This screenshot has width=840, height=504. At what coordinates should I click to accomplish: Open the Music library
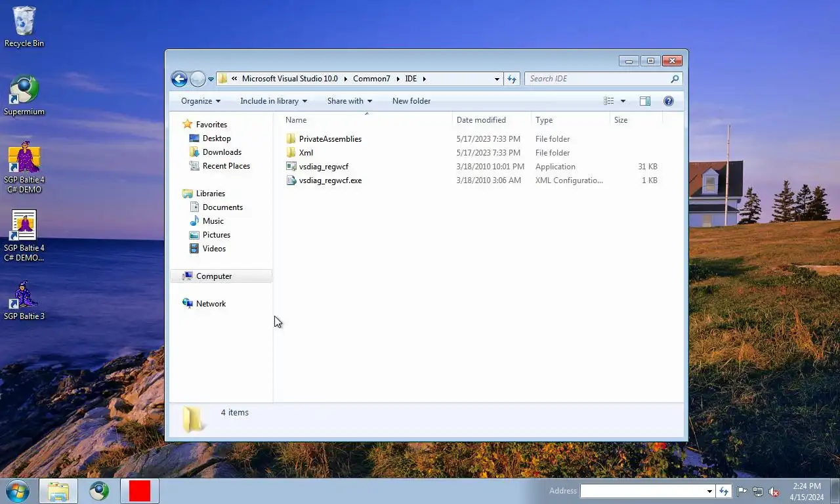(x=213, y=221)
